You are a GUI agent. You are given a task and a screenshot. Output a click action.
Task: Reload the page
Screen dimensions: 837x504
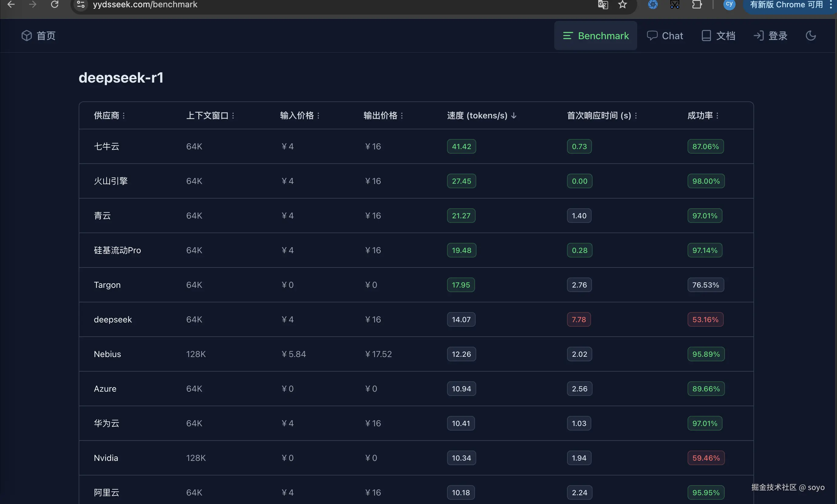[55, 5]
